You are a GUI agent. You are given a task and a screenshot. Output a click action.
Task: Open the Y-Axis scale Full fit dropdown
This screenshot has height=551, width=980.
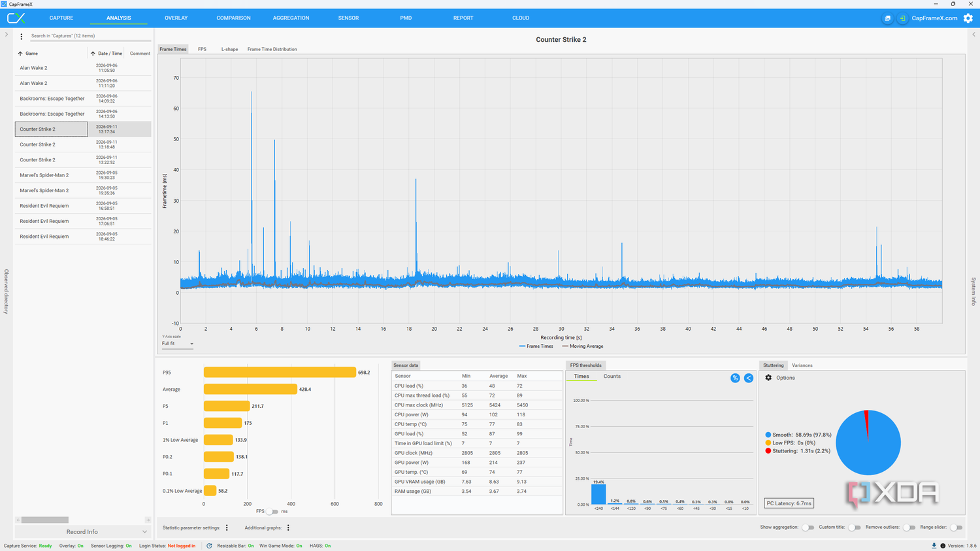178,344
